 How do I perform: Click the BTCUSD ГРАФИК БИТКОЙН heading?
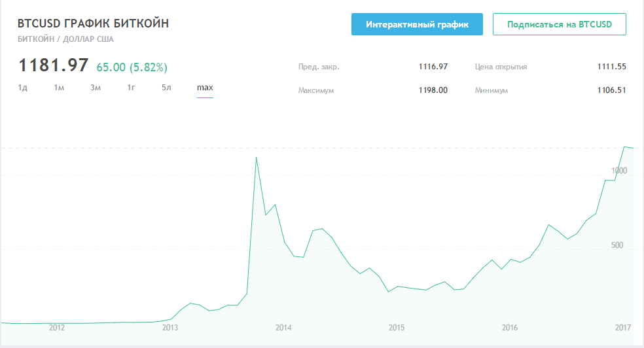click(93, 24)
